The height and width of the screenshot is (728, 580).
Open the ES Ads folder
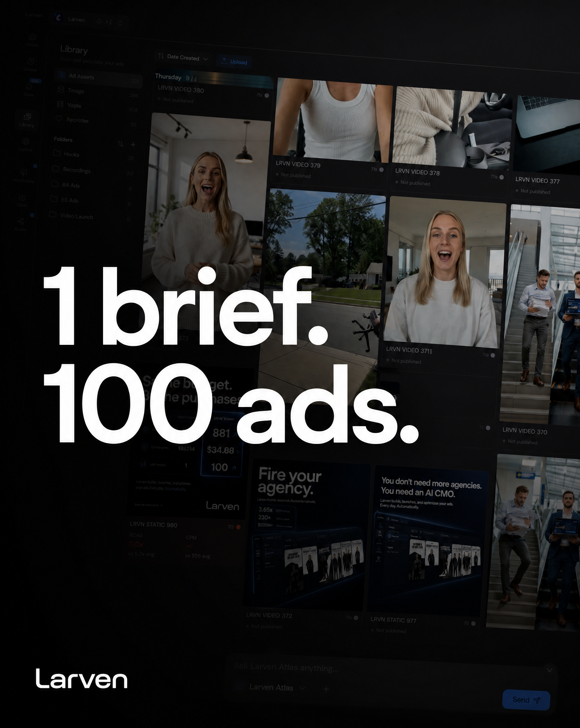90,201
